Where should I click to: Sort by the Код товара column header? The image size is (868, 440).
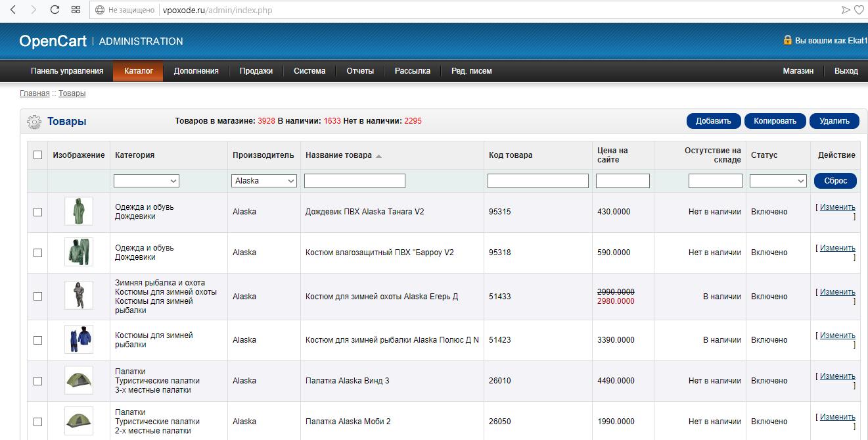(x=511, y=155)
